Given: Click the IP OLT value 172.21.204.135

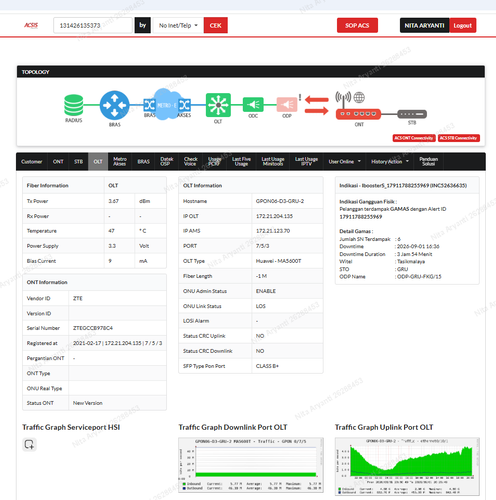Looking at the screenshot, I should point(274,216).
